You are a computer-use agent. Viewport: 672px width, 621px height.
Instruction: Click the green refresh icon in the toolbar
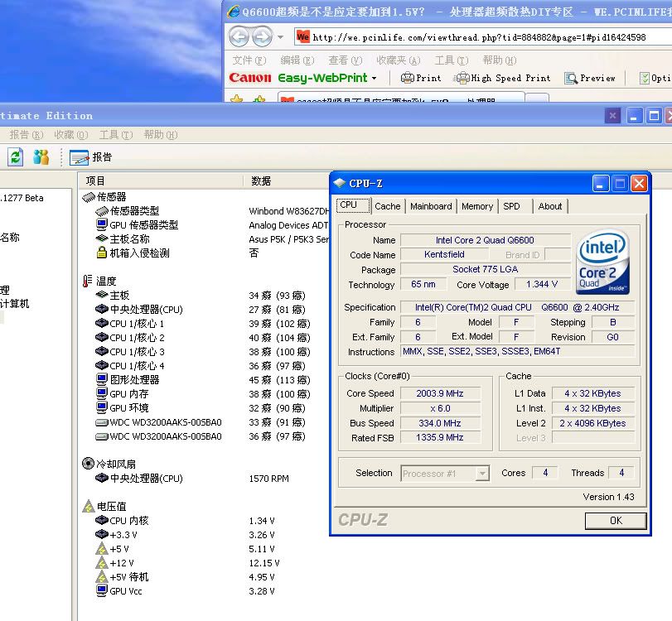click(x=15, y=156)
